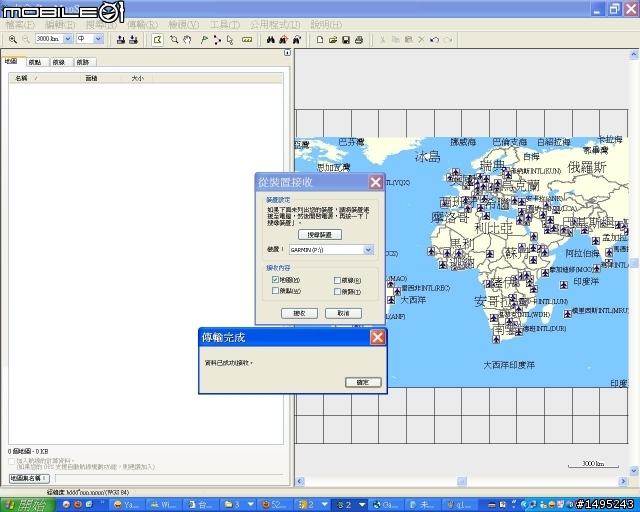This screenshot has width=640, height=512.
Task: Switch to the 航點 waypoints tab
Action: point(36,62)
